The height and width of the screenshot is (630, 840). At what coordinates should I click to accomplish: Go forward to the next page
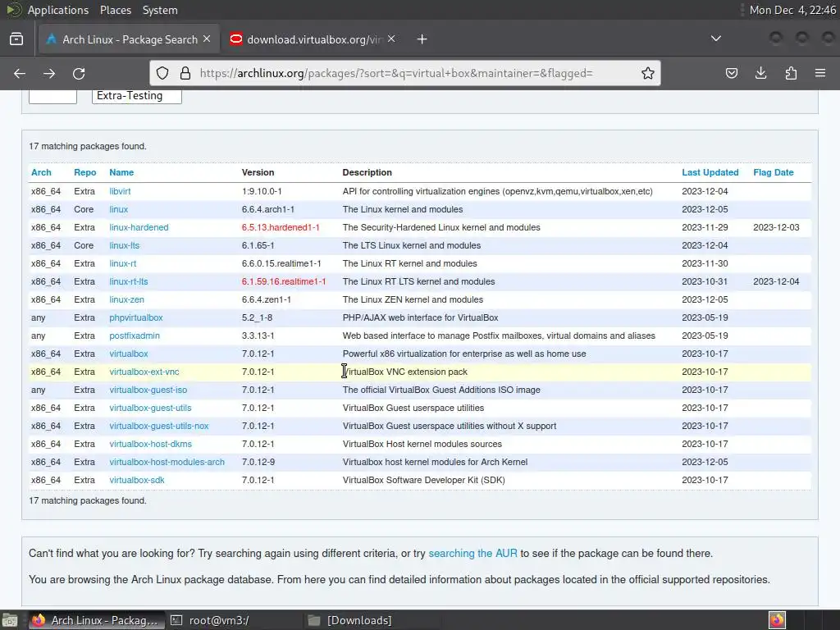pyautogui.click(x=49, y=73)
